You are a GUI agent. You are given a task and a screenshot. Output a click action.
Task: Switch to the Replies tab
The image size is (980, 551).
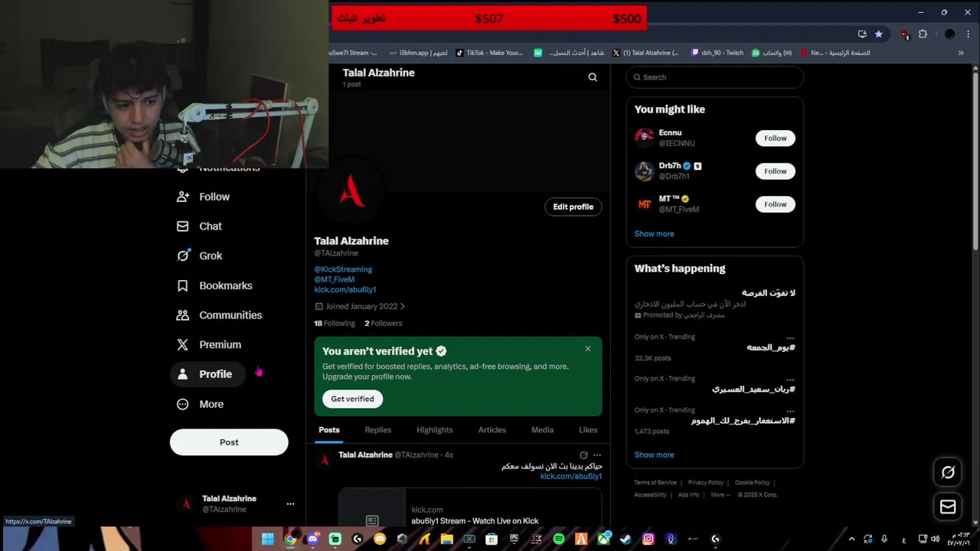tap(378, 430)
